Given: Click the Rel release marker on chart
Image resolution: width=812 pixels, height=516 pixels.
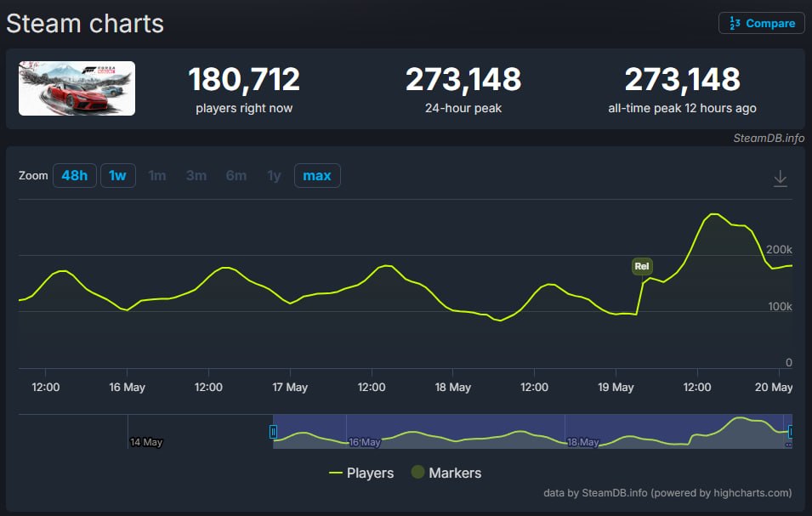Looking at the screenshot, I should pyautogui.click(x=642, y=266).
